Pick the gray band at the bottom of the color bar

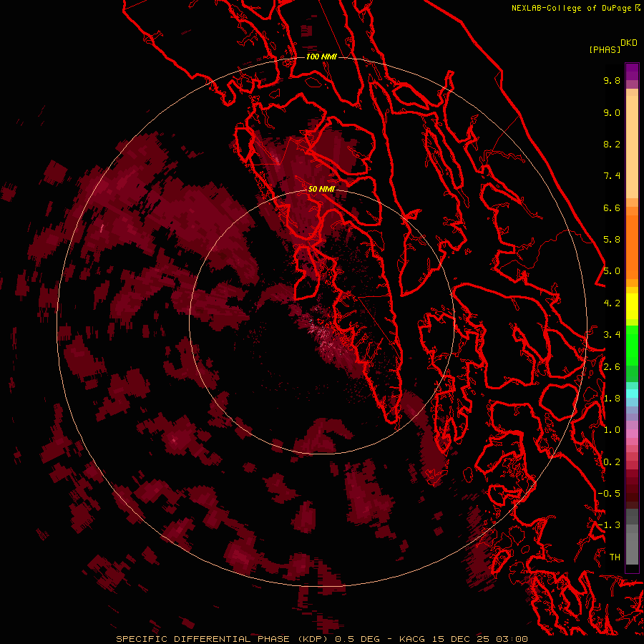632,545
